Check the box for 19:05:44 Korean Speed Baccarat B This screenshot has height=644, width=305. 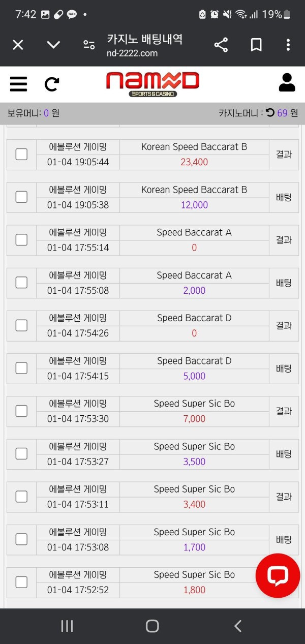pyautogui.click(x=21, y=154)
